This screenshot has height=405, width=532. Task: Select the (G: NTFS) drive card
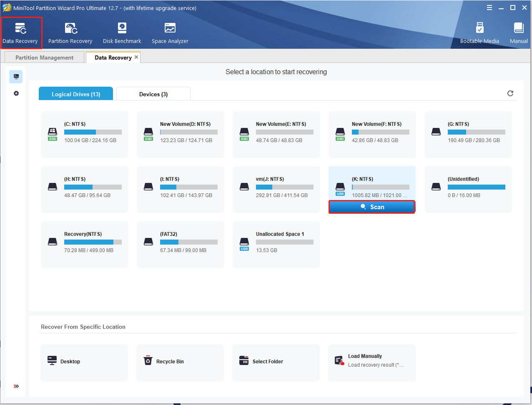point(468,135)
